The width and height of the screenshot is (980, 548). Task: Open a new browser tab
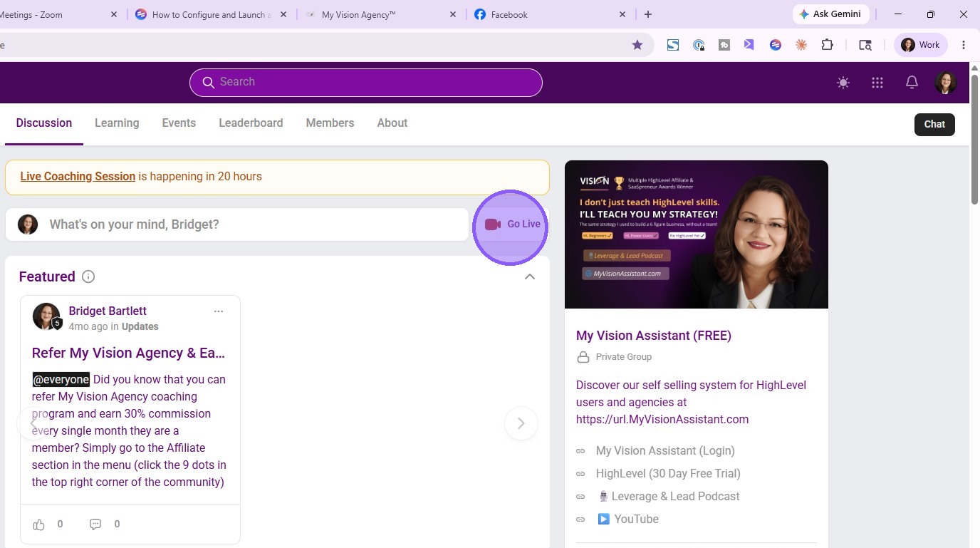[647, 14]
